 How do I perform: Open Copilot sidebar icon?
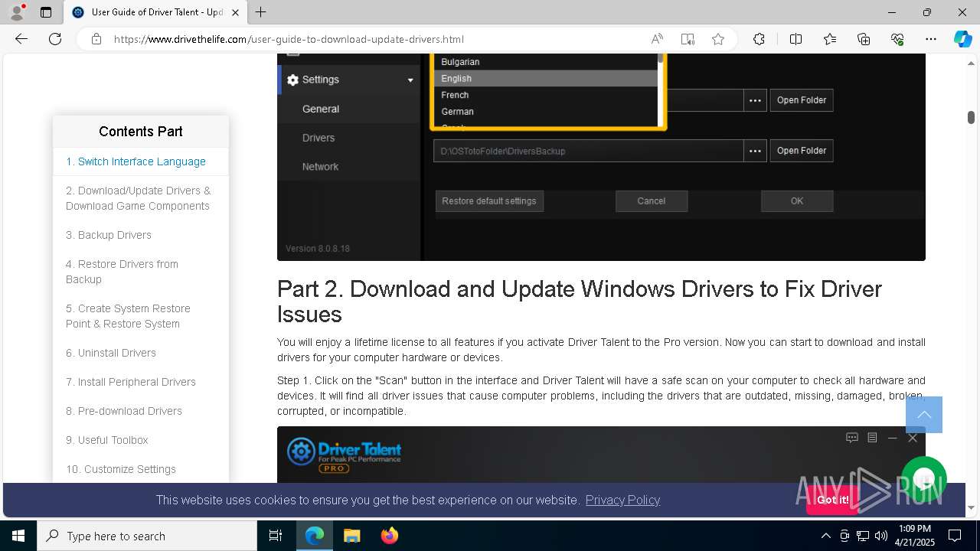tap(962, 39)
